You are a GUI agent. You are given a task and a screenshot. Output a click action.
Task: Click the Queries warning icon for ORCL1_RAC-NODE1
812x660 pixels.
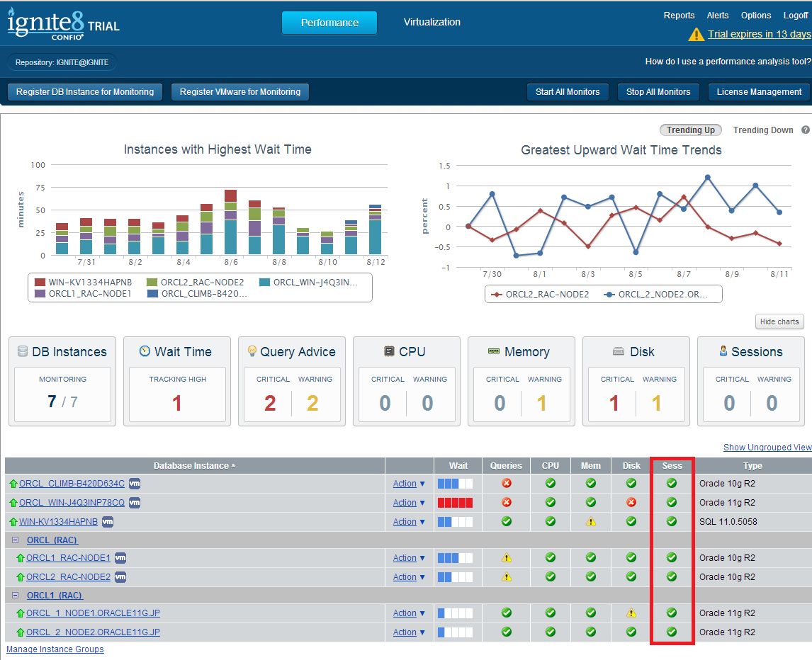pos(507,557)
